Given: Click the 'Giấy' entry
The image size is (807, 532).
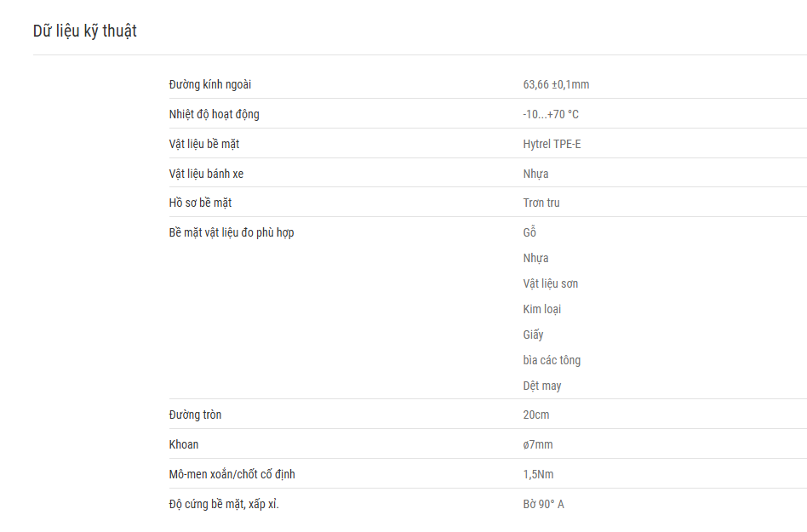Looking at the screenshot, I should coord(533,335).
